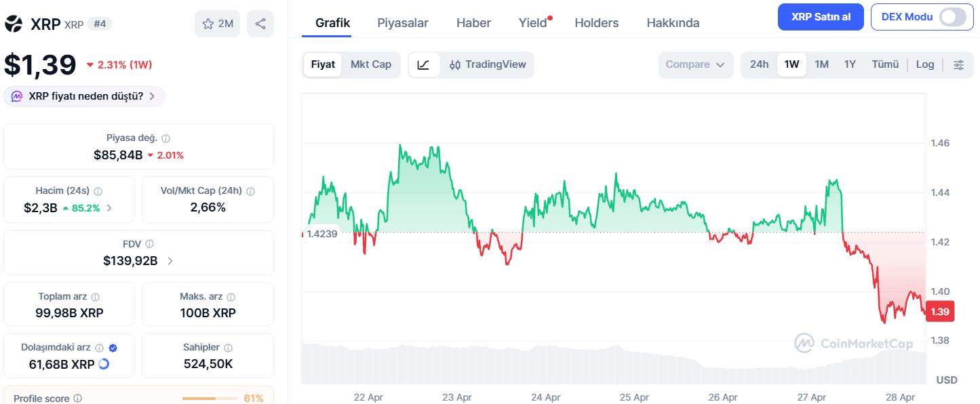Expand FDV details chevron
The image size is (980, 404).
click(170, 260)
